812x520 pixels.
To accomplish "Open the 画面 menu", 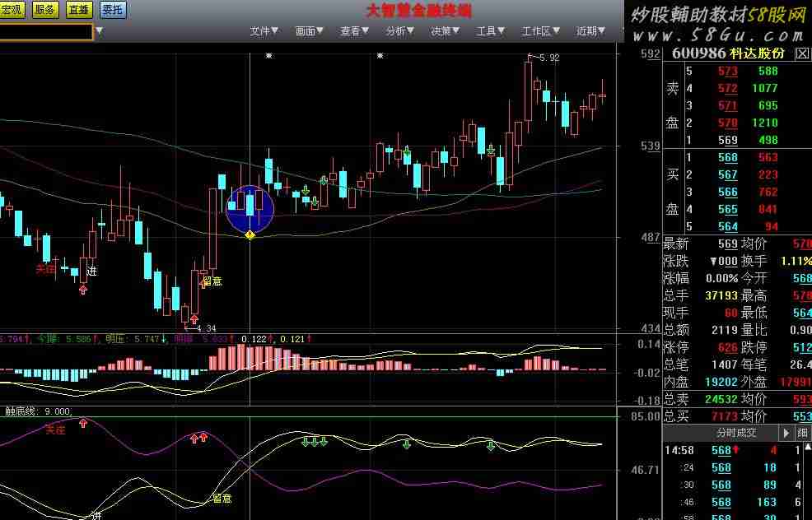I will tap(309, 31).
